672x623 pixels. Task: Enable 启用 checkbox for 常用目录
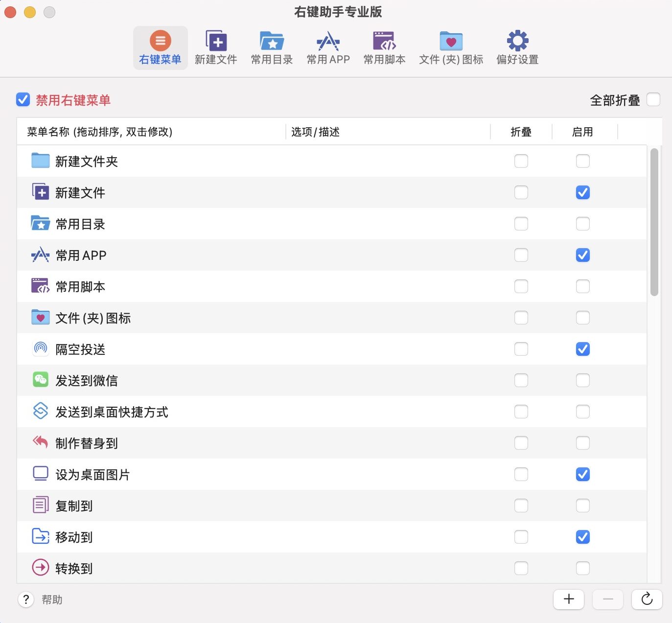tap(582, 224)
